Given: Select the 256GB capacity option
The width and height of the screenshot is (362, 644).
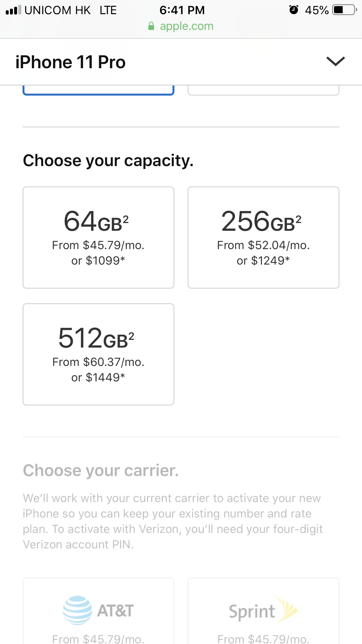Looking at the screenshot, I should 263,237.
